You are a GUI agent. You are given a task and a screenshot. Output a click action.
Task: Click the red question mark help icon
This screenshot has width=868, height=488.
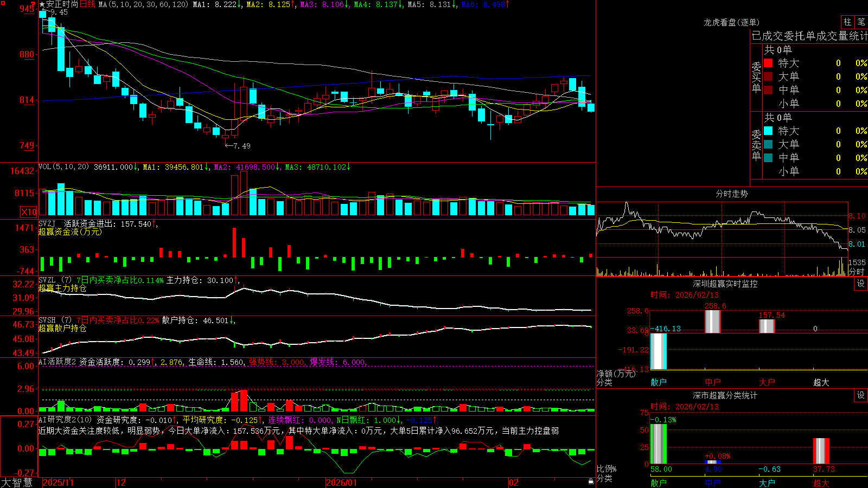(x=34, y=4)
